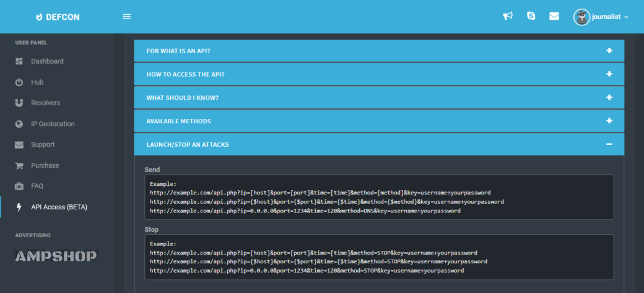Viewport: 644px width, 293px height.
Task: Click the Skype icon in top bar
Action: tap(531, 16)
